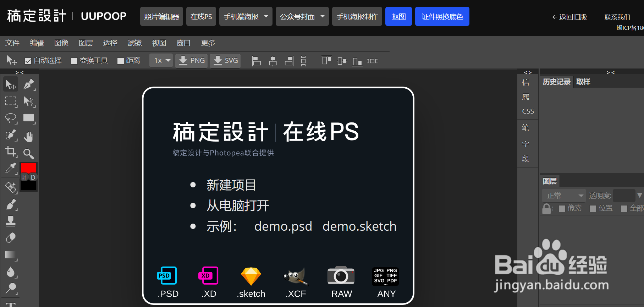Select the Rectangle shape tool

[29, 118]
